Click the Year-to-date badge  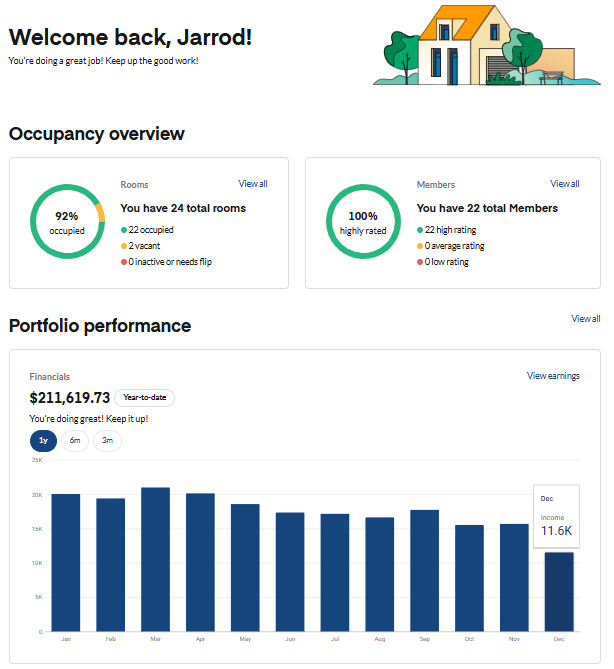click(x=144, y=398)
